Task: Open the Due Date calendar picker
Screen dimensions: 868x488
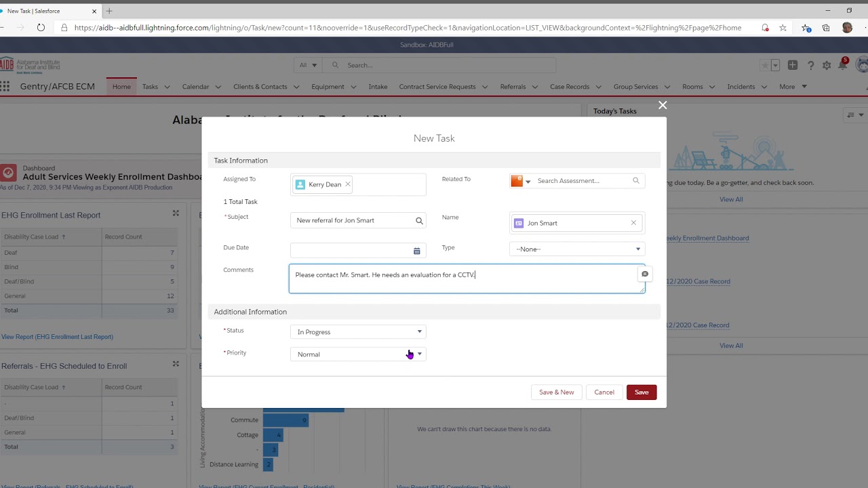Action: (416, 251)
